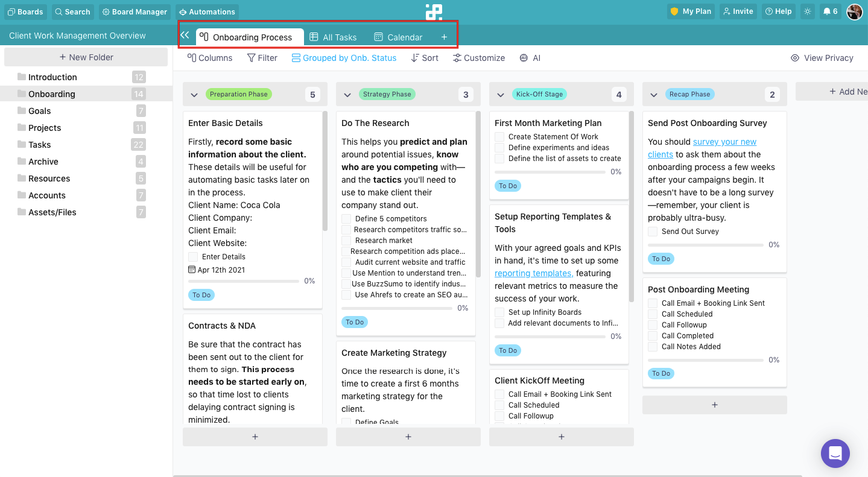
Task: Check Define 5 competitors checkbox
Action: 346,219
